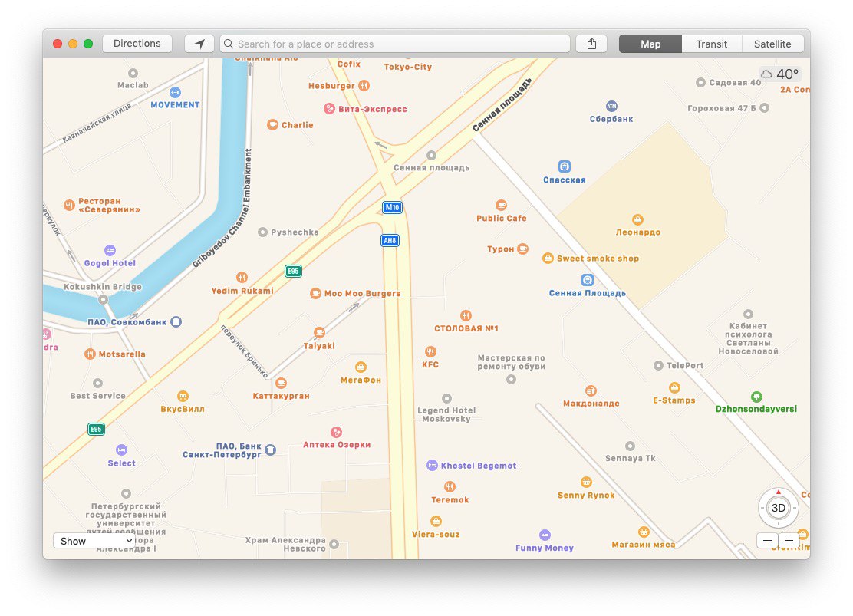Image resolution: width=853 pixels, height=616 pixels.
Task: Click the Каттакурган cafe pin
Action: click(x=281, y=383)
